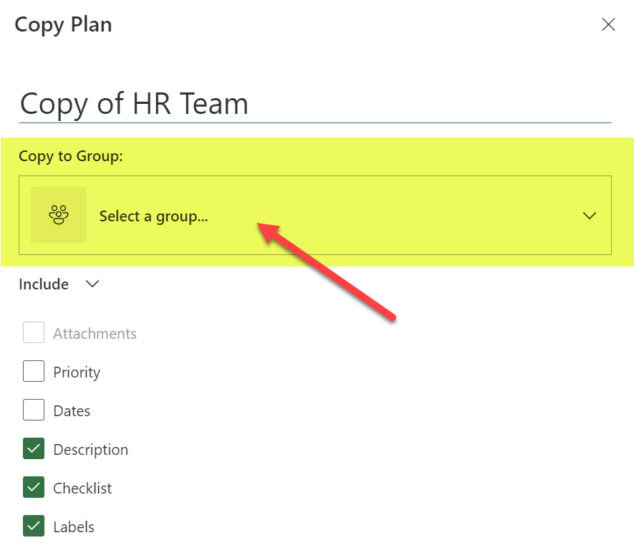
Task: Click the 'Checklist' label text
Action: pos(82,488)
